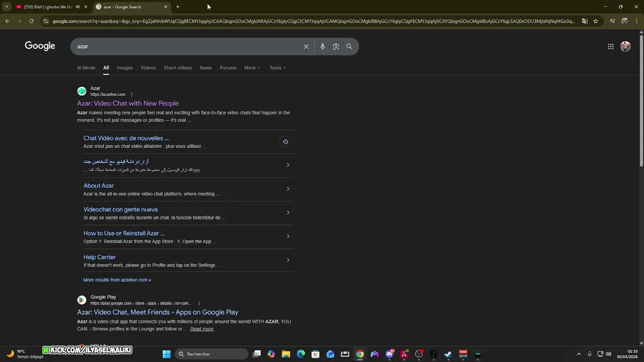Expand How to Use or Reinstall chevron

click(288, 236)
